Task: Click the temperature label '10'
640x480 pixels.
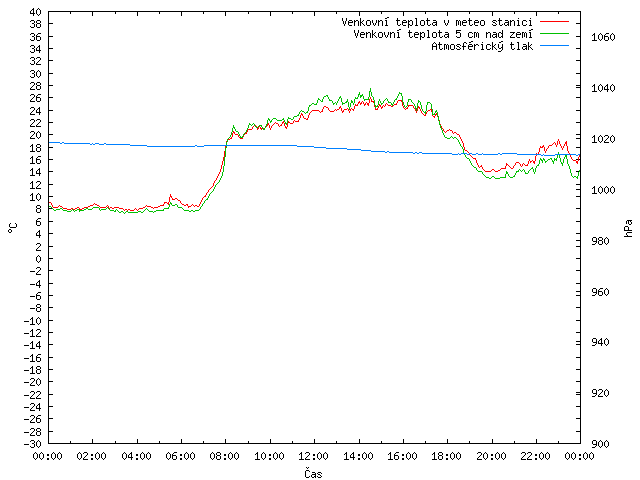Action: [x=36, y=197]
